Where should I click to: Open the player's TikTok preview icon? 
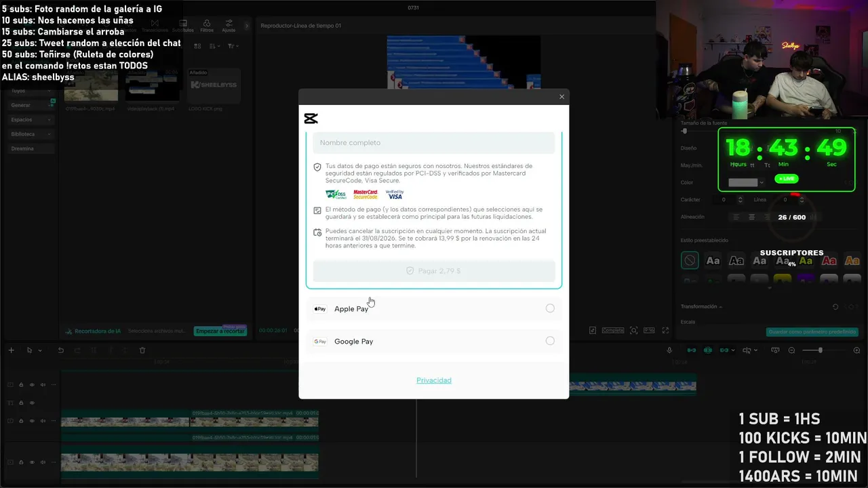tap(593, 331)
